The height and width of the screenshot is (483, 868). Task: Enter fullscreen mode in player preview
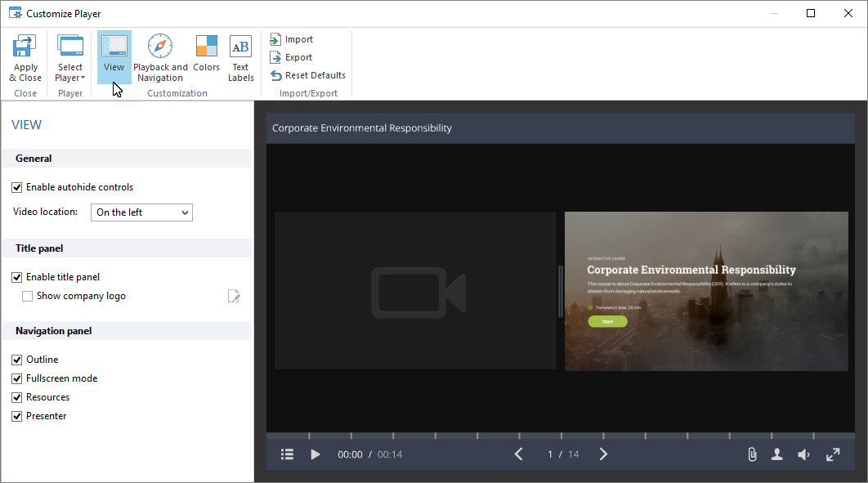click(x=833, y=454)
